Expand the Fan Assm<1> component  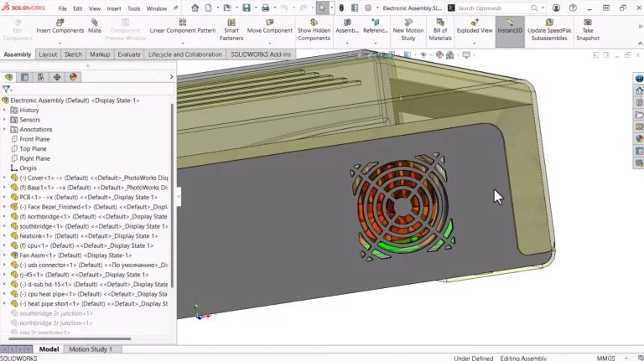click(5, 255)
